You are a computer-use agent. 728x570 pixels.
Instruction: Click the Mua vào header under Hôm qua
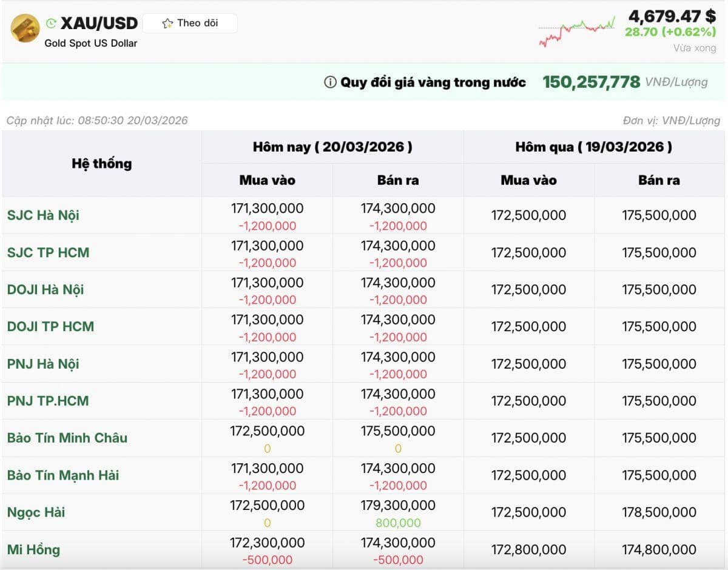[x=529, y=180]
